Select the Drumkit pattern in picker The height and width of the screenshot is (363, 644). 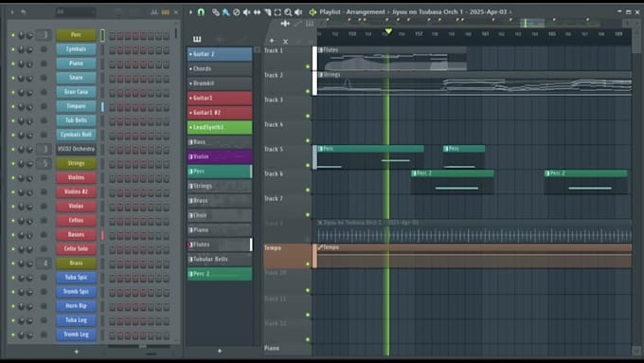220,83
